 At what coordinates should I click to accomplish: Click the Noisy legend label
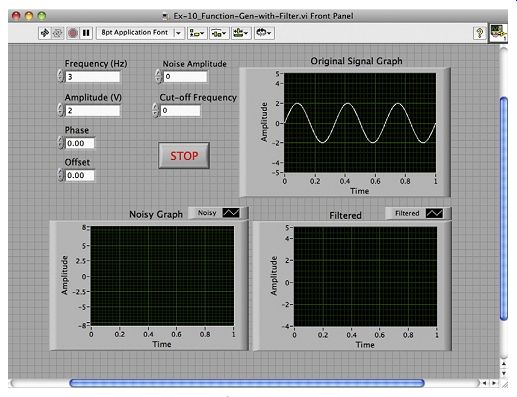coord(207,213)
